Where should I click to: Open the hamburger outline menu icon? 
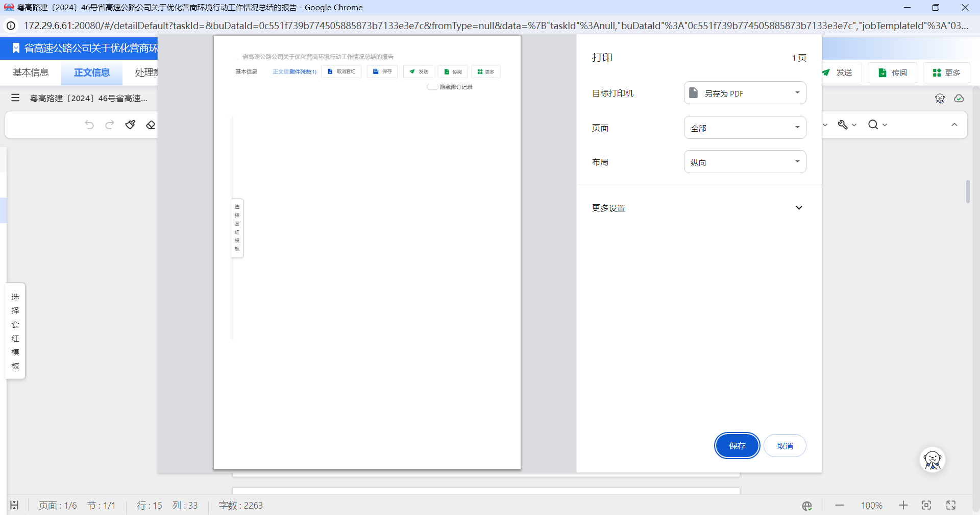(15, 98)
